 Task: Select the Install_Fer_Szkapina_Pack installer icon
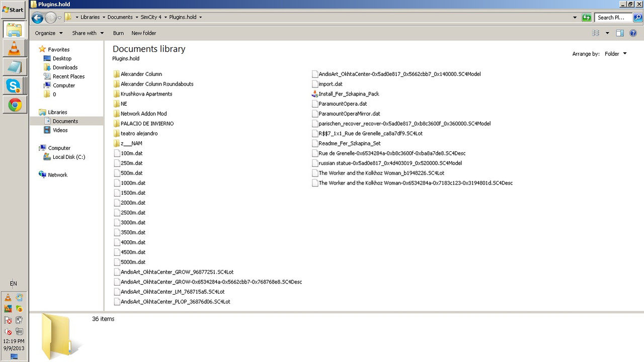click(x=315, y=94)
